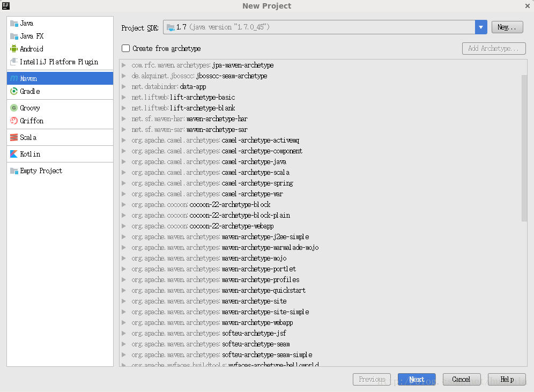
Task: Click the Help button
Action: pyautogui.click(x=507, y=380)
